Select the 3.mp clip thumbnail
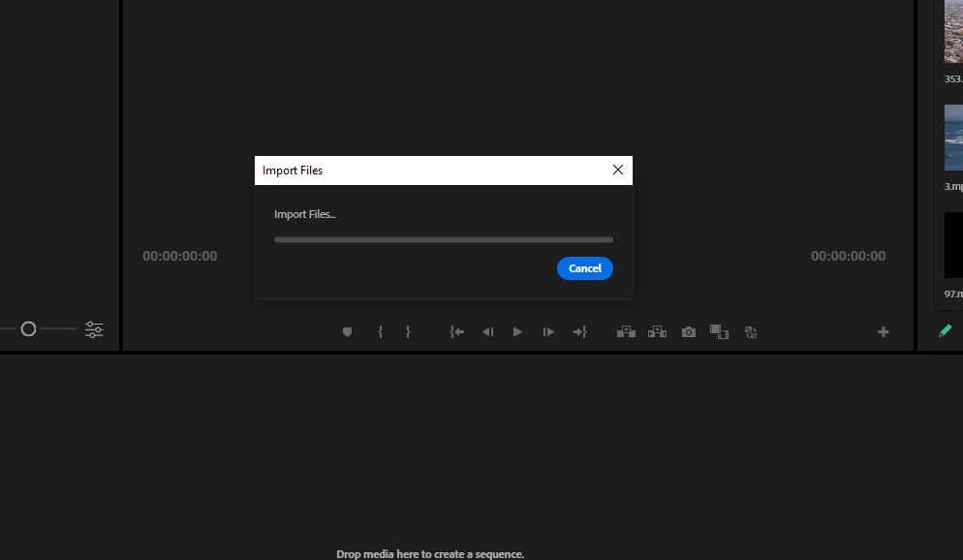 pos(953,138)
